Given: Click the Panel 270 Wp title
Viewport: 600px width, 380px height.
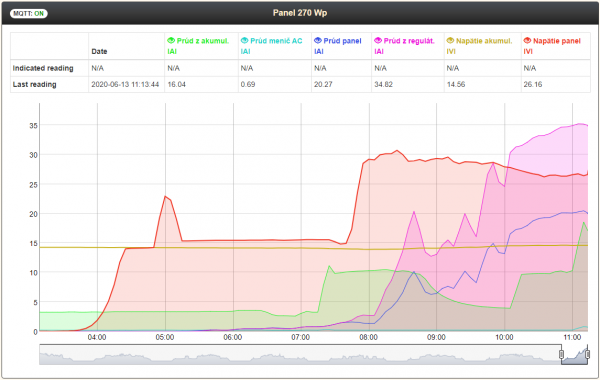Looking at the screenshot, I should [300, 13].
